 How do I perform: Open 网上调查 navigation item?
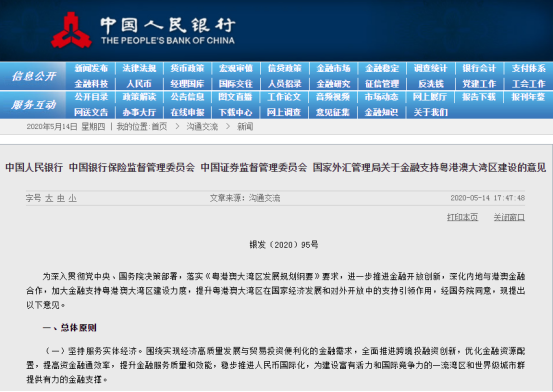(x=284, y=112)
